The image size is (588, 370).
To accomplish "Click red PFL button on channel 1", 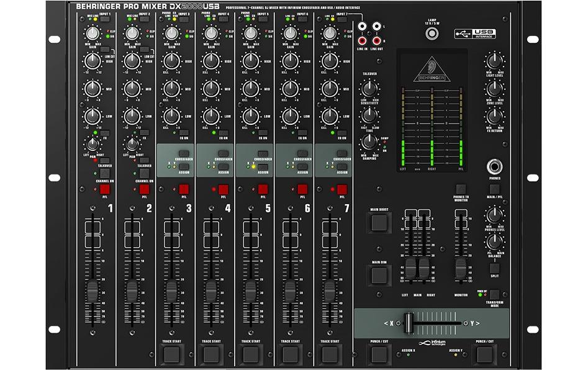I will [105, 189].
